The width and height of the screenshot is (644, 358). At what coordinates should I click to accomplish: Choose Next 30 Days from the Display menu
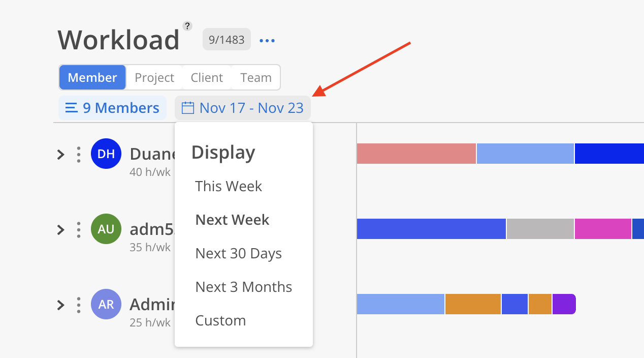point(238,253)
